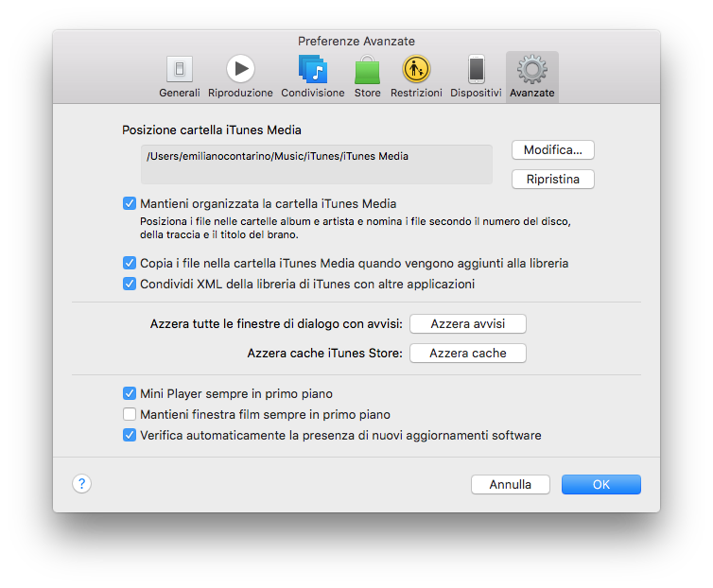The height and width of the screenshot is (588, 713).
Task: Uncheck Mantieni organizzata la cartella iTunes Media
Action: pos(130,203)
